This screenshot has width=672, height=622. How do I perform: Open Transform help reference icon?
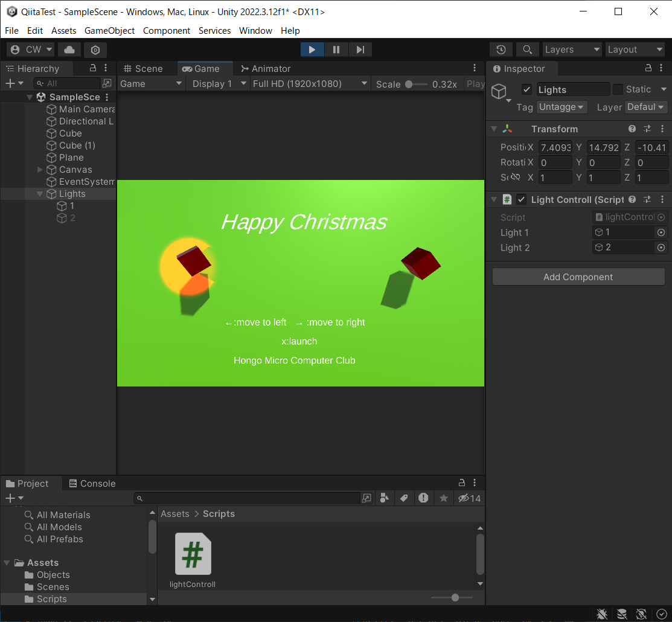(x=632, y=129)
